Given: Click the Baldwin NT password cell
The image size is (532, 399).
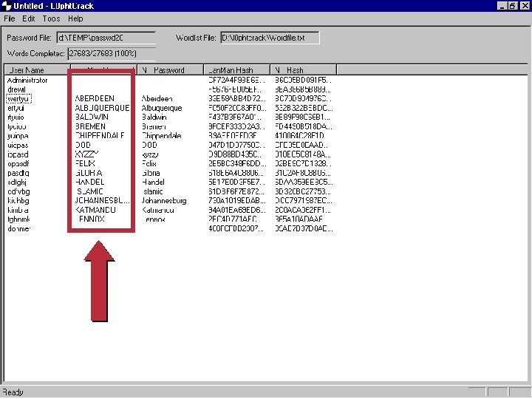Looking at the screenshot, I should click(x=154, y=117).
